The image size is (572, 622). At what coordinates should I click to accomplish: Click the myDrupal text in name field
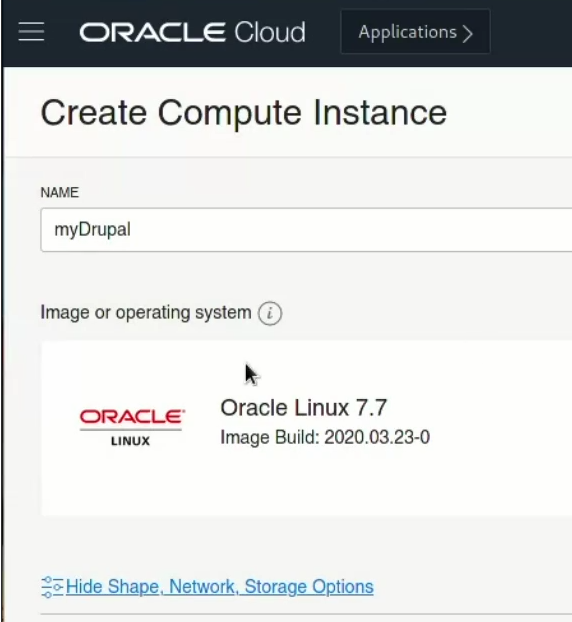92,230
